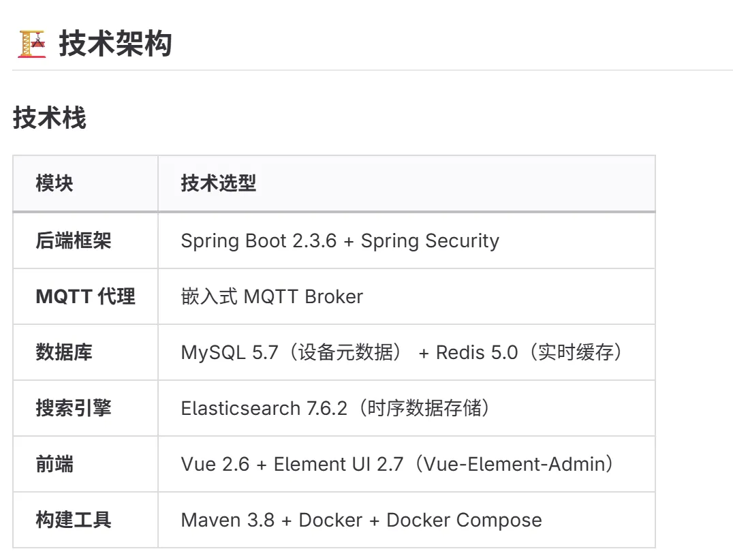Click the Vue-Element-Admin text
The width and height of the screenshot is (733, 560).
(x=514, y=464)
